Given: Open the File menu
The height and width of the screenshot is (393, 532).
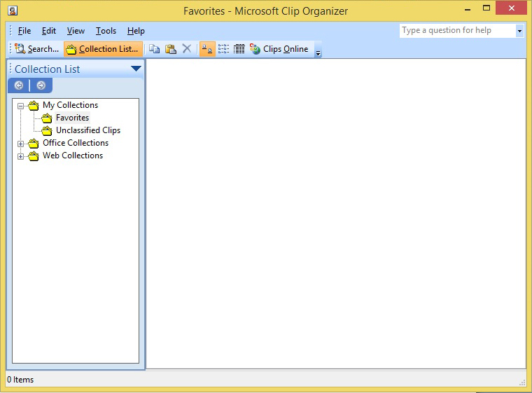Looking at the screenshot, I should [x=24, y=31].
